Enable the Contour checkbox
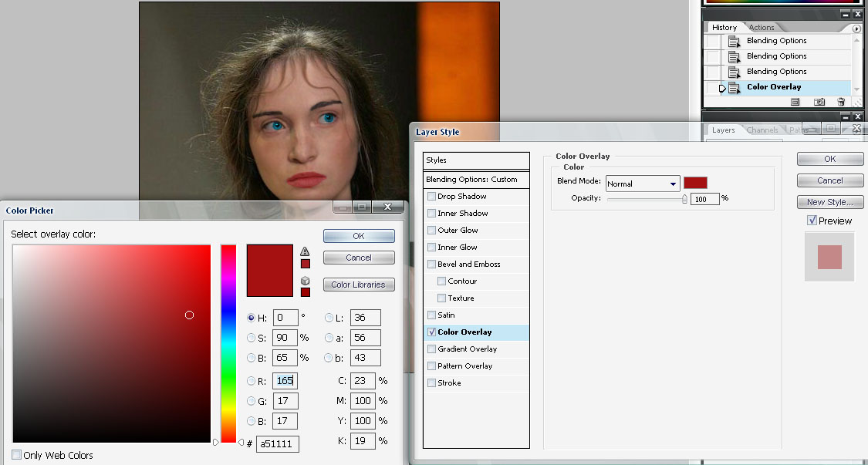Image resolution: width=868 pixels, height=465 pixels. pyautogui.click(x=442, y=281)
